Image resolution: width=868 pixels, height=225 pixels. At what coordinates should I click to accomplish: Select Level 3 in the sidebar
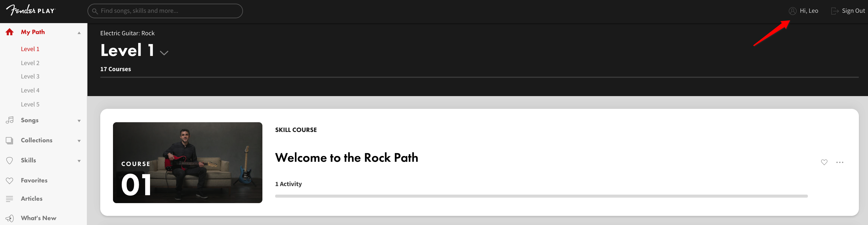(x=30, y=77)
